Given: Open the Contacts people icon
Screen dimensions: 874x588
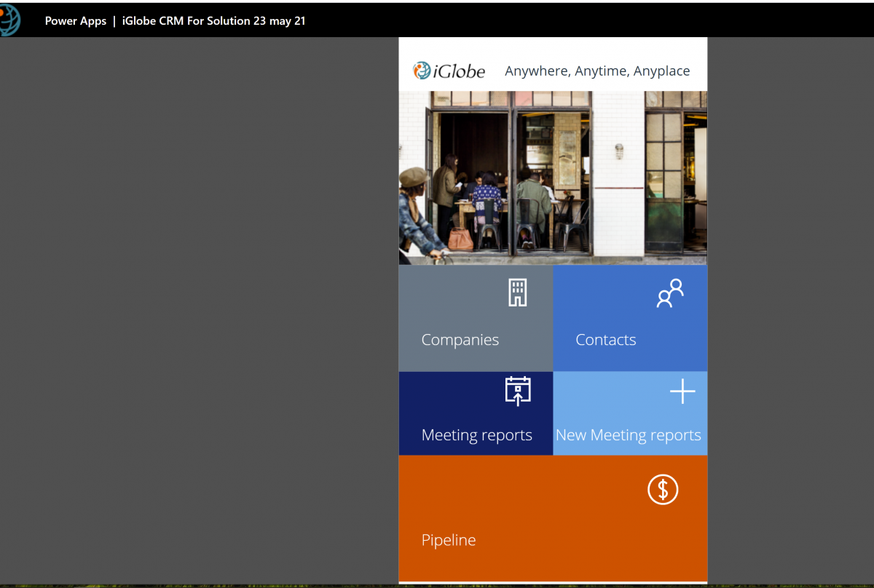Looking at the screenshot, I should [670, 293].
